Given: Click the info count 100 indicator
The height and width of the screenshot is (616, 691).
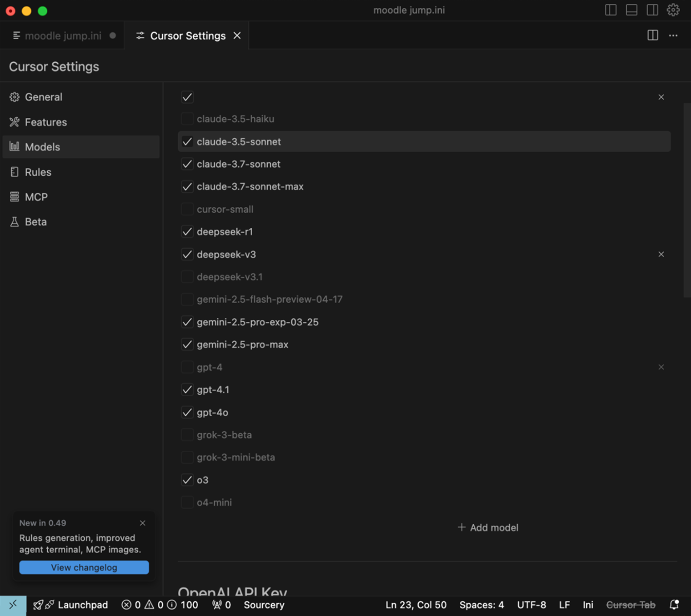Looking at the screenshot, I should click(x=183, y=605).
